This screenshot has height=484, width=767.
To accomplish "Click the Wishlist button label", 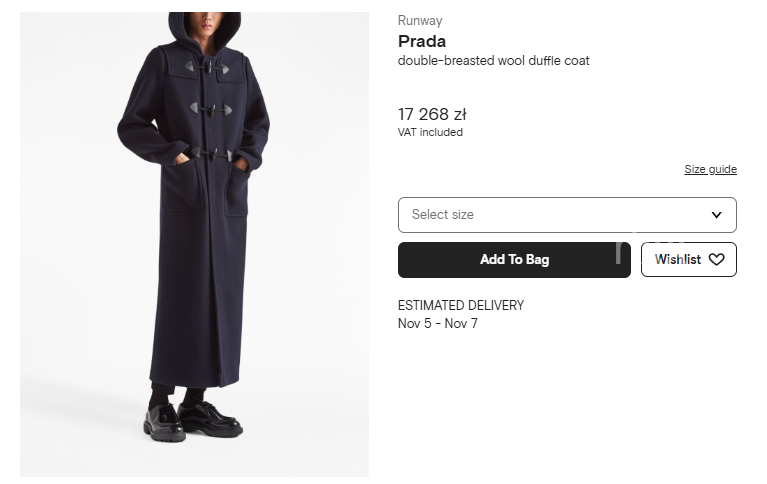I will coord(678,259).
